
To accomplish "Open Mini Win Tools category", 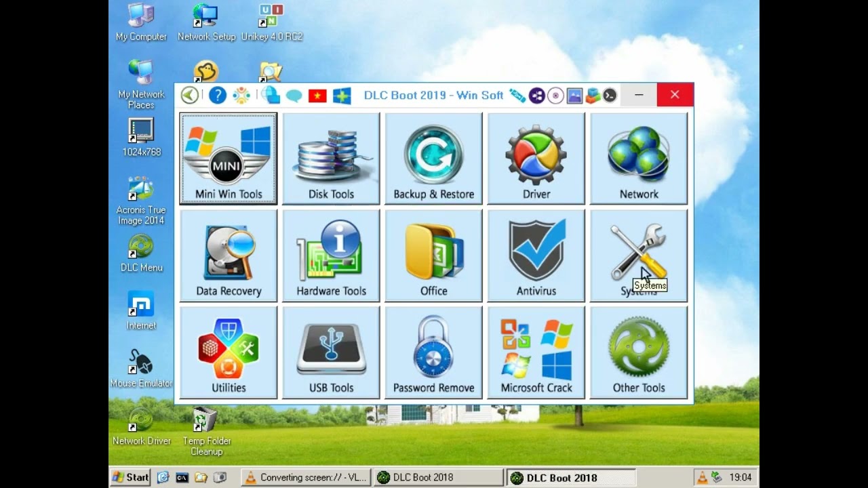I will pyautogui.click(x=229, y=159).
